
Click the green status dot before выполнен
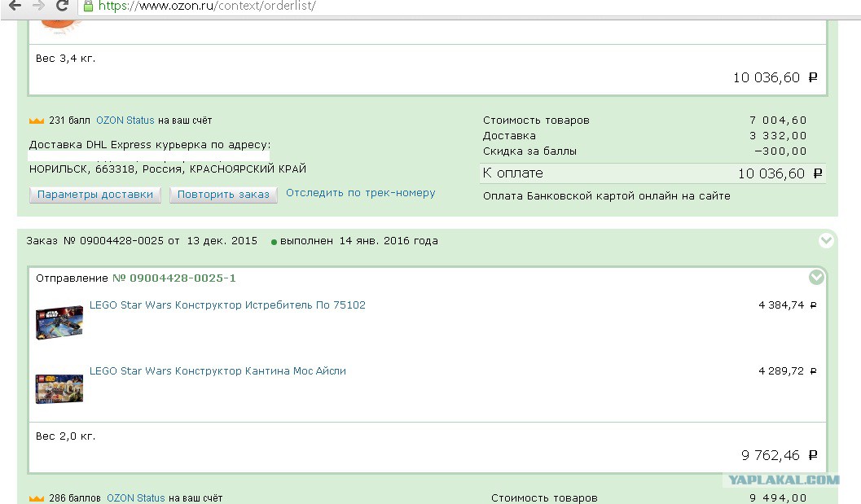click(274, 242)
